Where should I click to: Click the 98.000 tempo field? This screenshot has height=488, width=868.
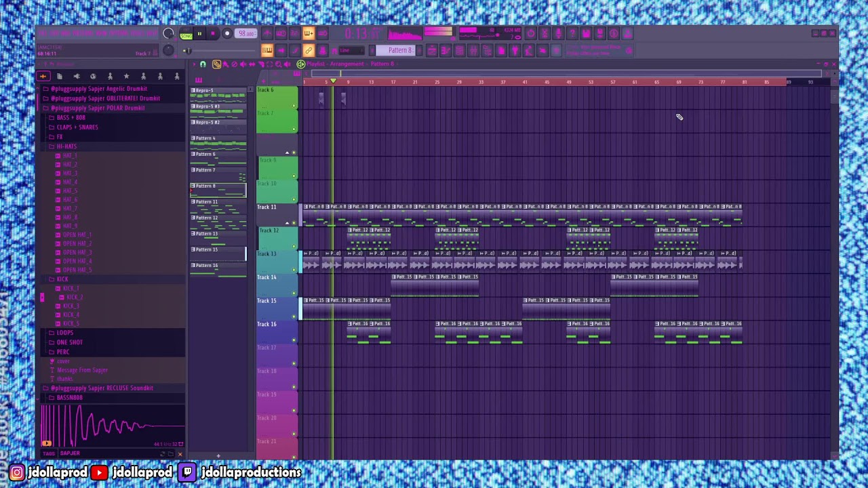tap(246, 33)
